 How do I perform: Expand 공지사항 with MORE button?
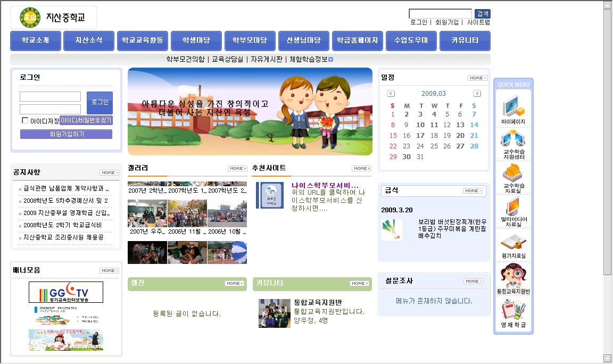109,172
